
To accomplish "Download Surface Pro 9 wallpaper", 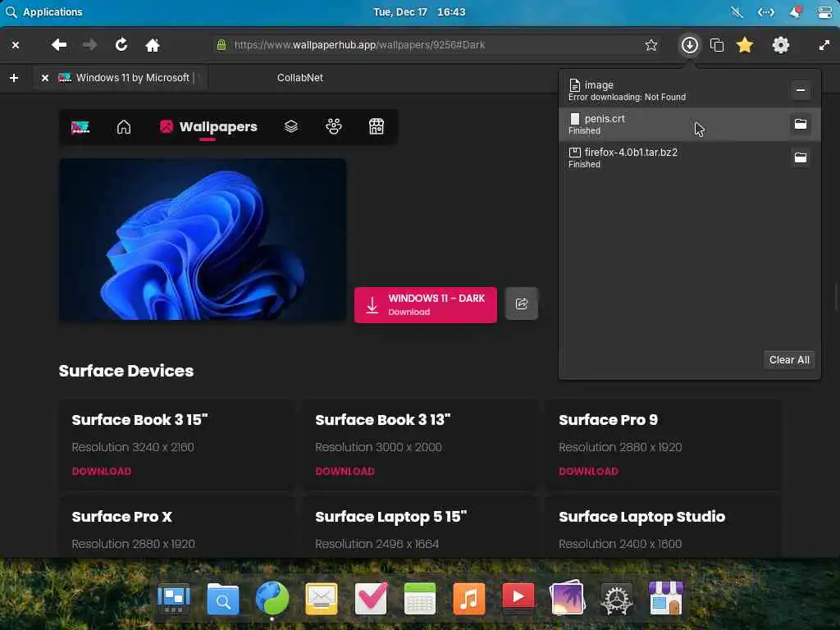I will point(588,472).
